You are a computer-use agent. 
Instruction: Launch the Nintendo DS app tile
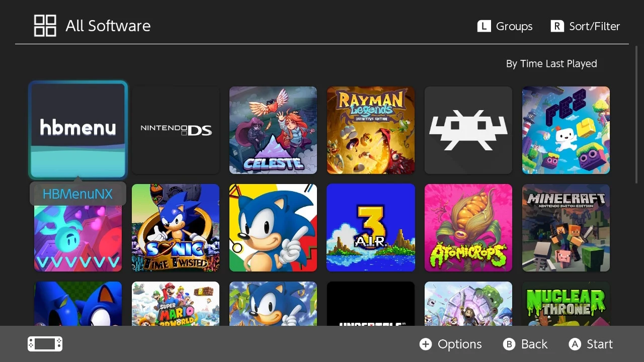coord(176,130)
